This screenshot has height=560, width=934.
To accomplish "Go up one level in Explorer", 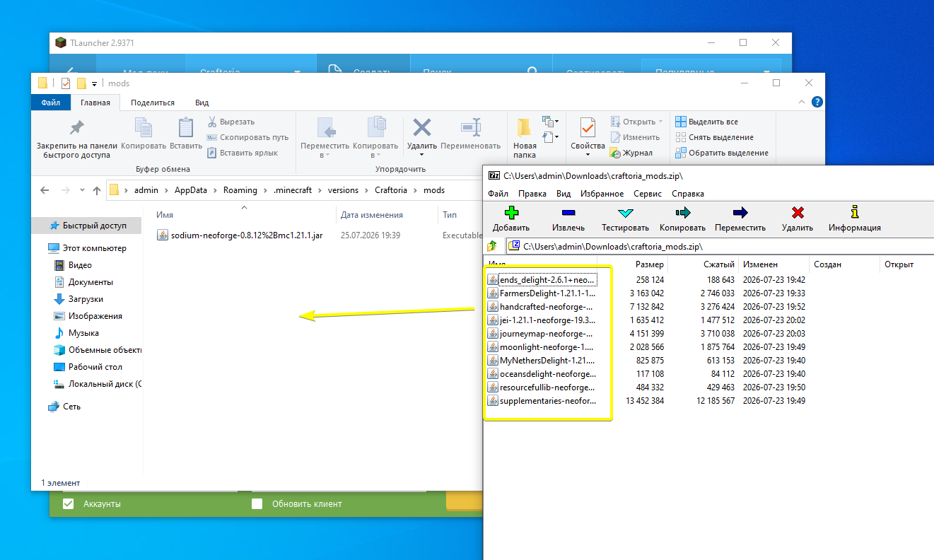I will pos(97,190).
